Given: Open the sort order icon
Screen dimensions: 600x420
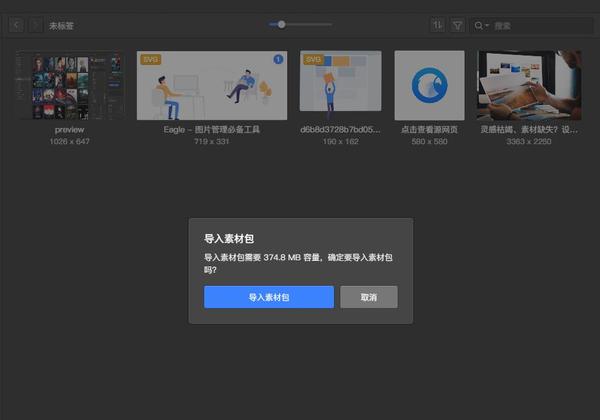Looking at the screenshot, I should pyautogui.click(x=437, y=25).
